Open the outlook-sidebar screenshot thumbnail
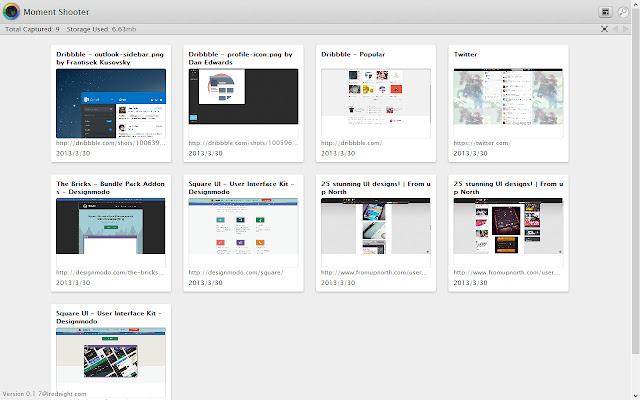The height and width of the screenshot is (400, 640). 111,103
